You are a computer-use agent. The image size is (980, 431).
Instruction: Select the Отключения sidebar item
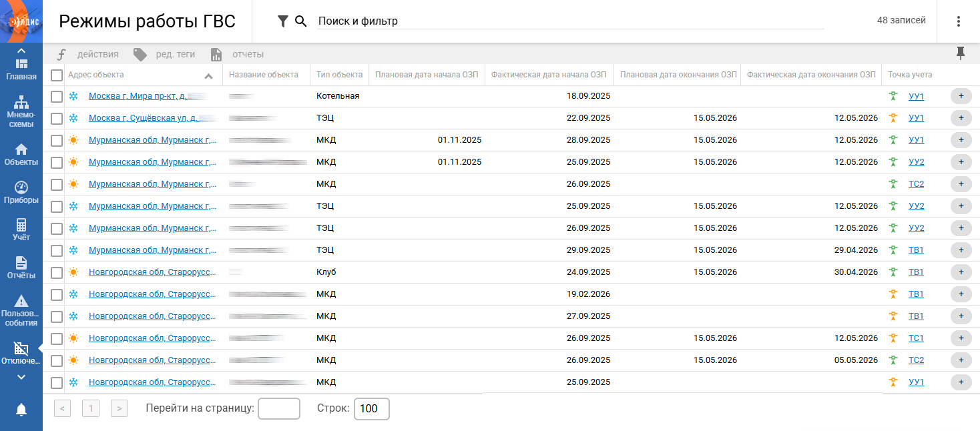coord(21,353)
